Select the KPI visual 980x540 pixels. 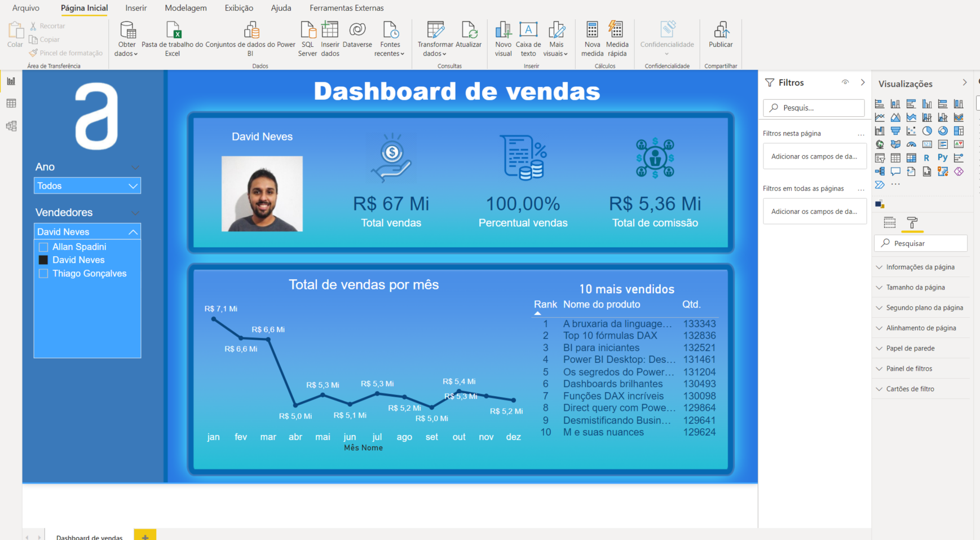tap(959, 144)
